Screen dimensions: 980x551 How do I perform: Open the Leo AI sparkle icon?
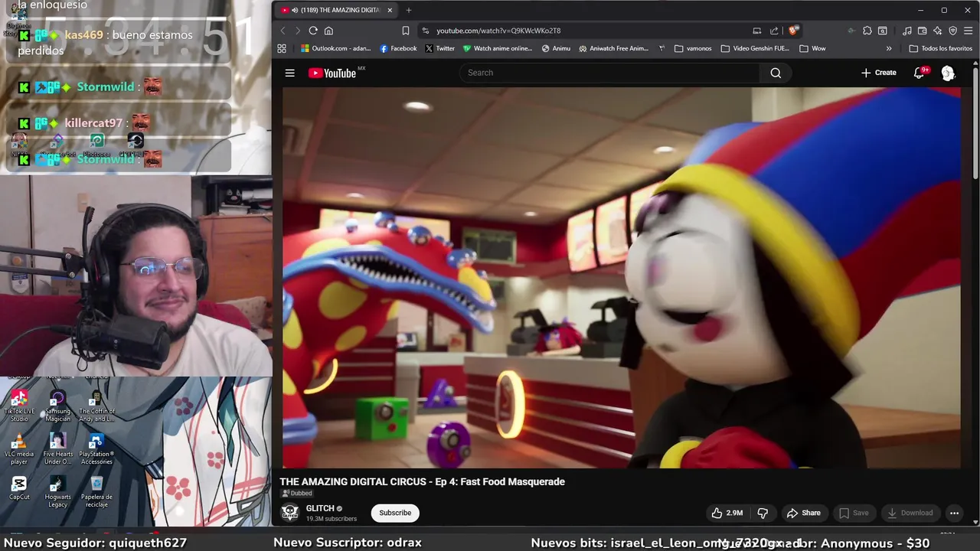937,31
